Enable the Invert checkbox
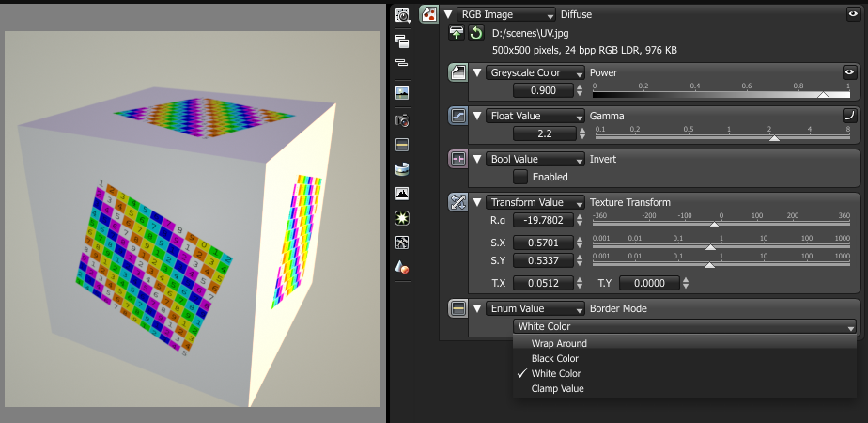868x423 pixels. point(520,177)
